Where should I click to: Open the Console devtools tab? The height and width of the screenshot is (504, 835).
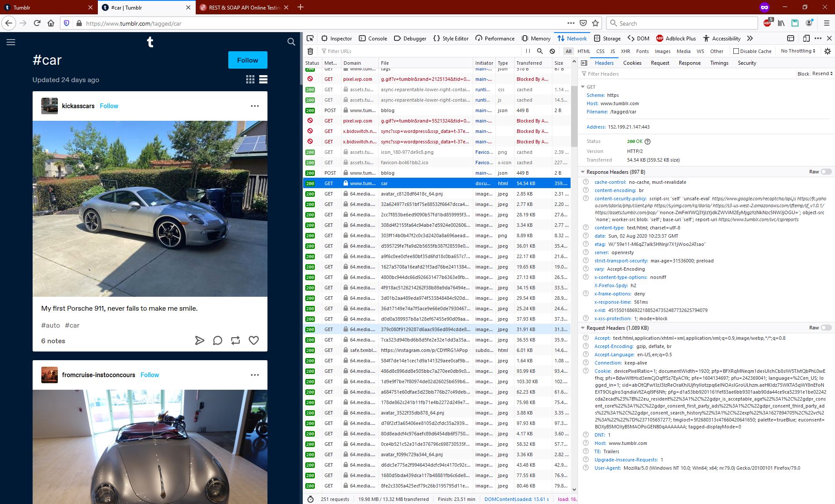coord(373,38)
